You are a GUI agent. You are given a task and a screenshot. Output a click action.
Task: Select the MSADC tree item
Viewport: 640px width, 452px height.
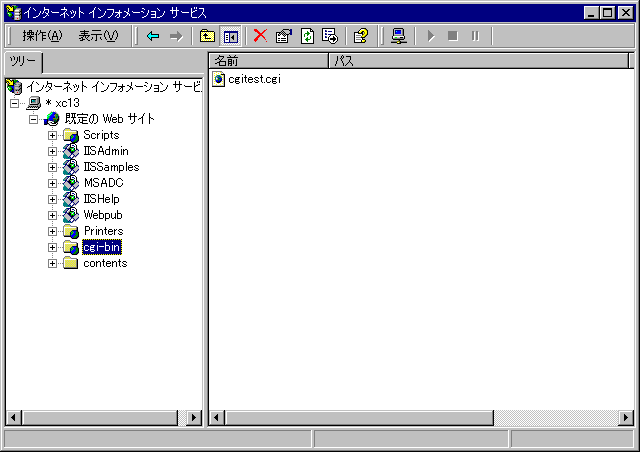tap(104, 183)
